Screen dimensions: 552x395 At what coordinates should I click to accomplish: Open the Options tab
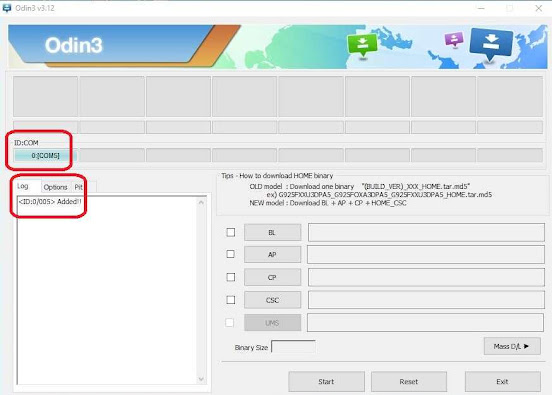[55, 187]
